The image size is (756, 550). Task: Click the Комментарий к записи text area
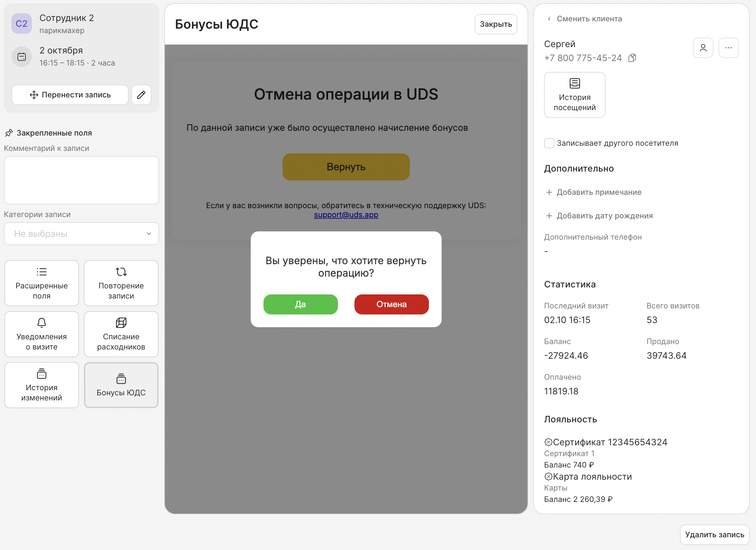tap(81, 180)
